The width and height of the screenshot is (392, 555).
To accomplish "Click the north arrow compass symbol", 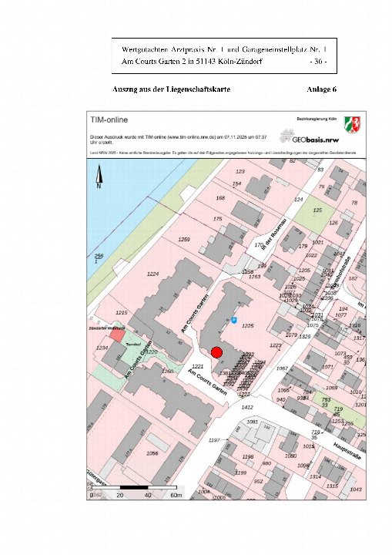I will tap(99, 177).
